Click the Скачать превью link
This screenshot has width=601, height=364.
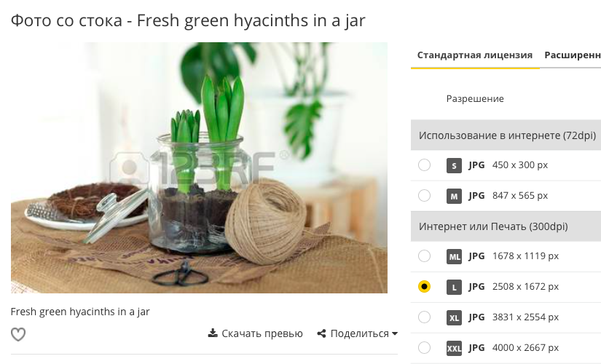click(x=255, y=333)
